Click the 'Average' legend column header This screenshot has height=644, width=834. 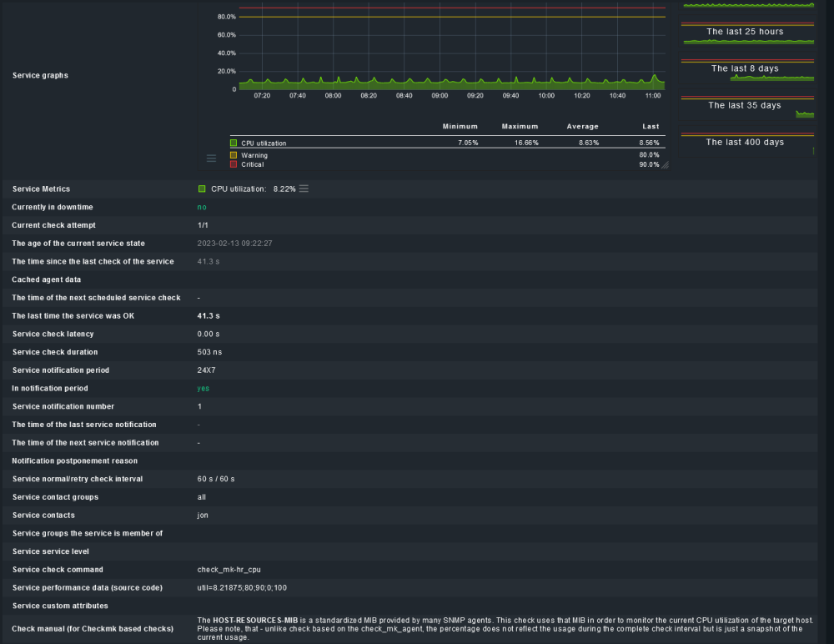582,126
